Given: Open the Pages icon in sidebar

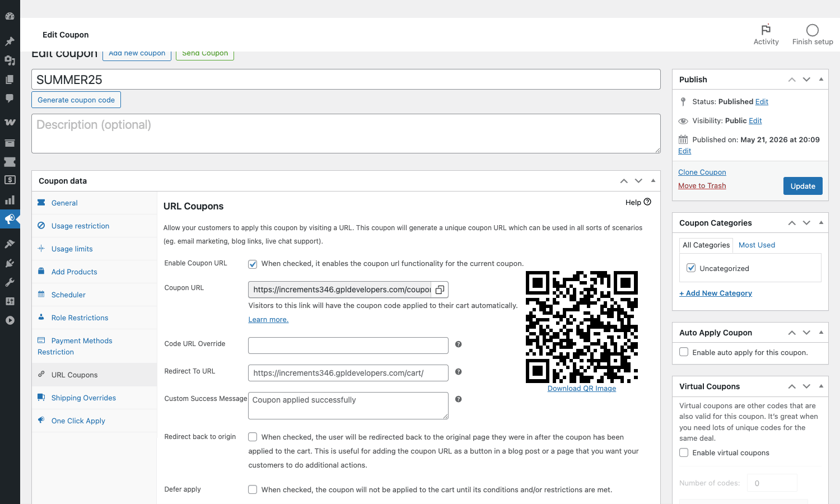Looking at the screenshot, I should point(10,80).
